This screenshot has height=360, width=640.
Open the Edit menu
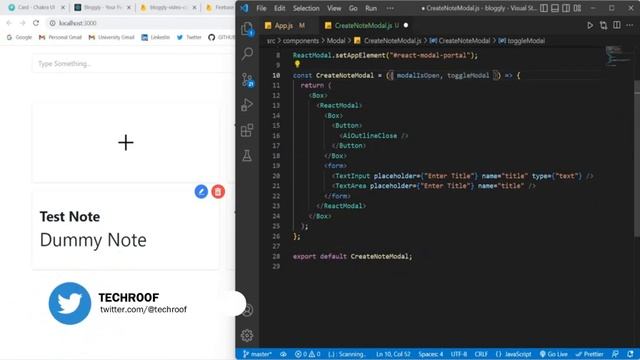[280, 8]
